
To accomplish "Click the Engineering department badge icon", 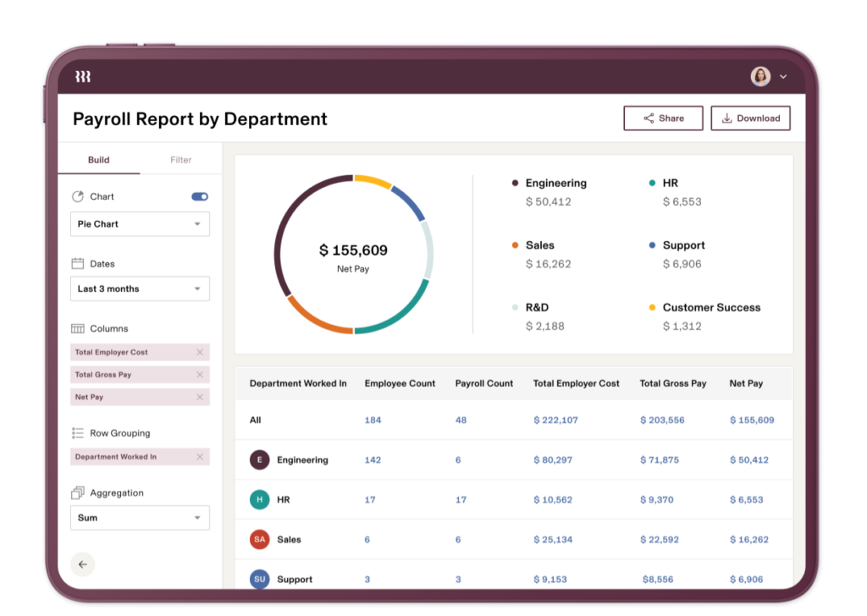I will 259,460.
